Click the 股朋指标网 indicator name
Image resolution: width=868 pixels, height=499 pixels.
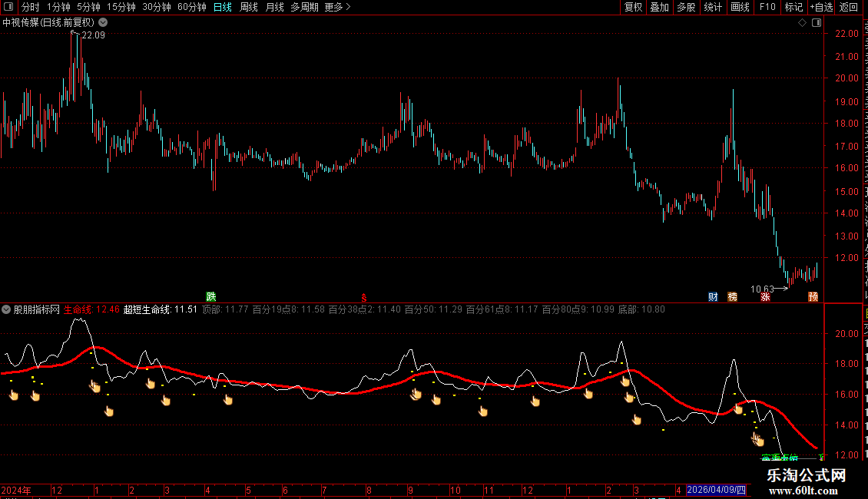pyautogui.click(x=37, y=310)
